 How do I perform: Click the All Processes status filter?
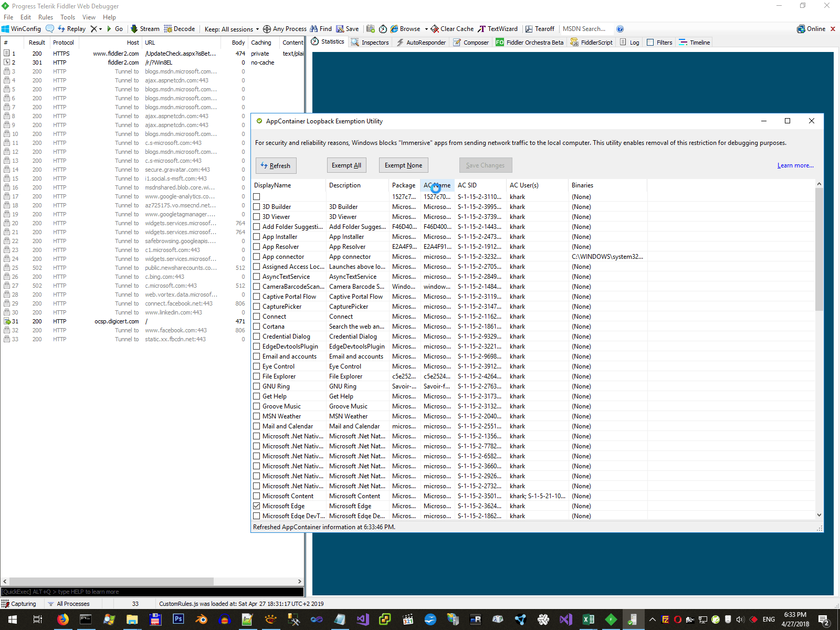tap(69, 604)
